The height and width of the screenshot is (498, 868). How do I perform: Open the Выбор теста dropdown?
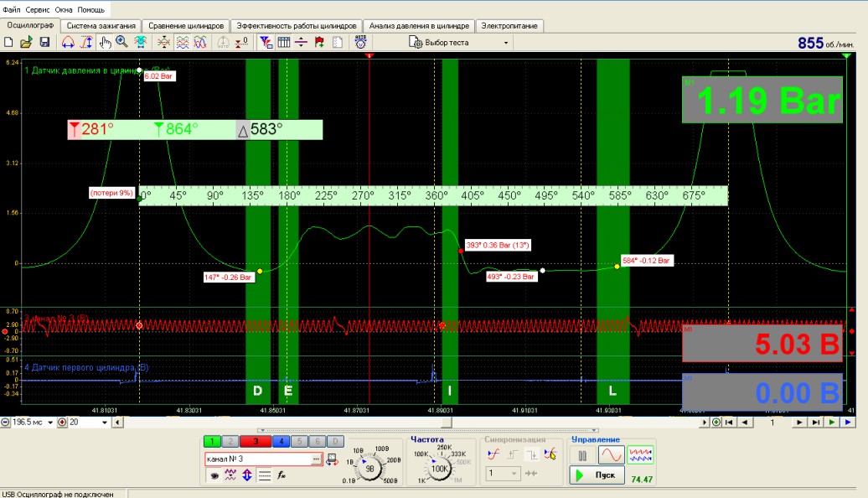(505, 43)
